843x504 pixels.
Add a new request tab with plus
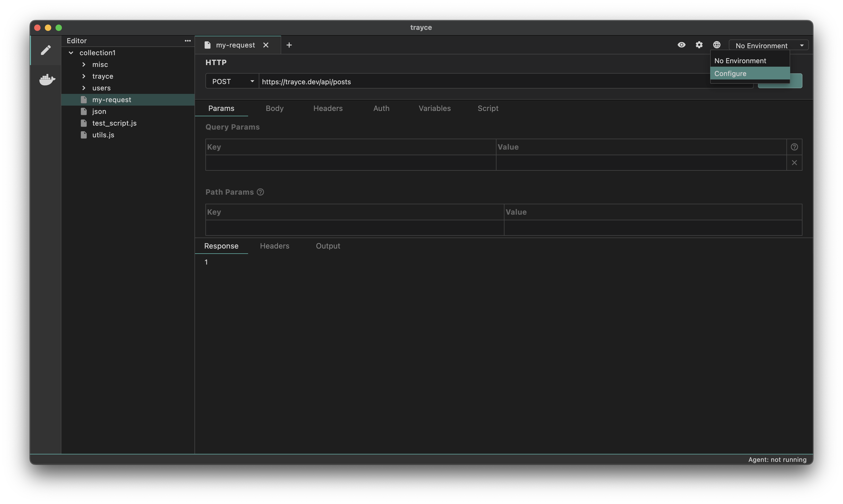point(289,45)
